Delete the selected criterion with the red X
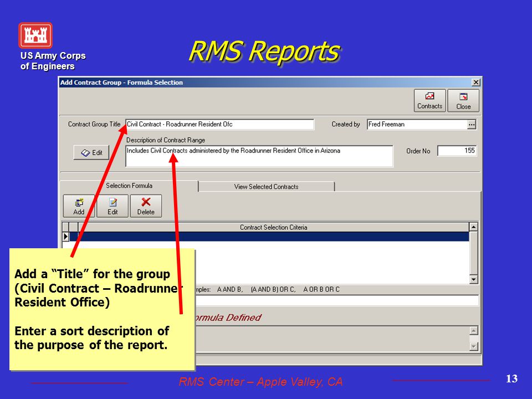 click(146, 206)
